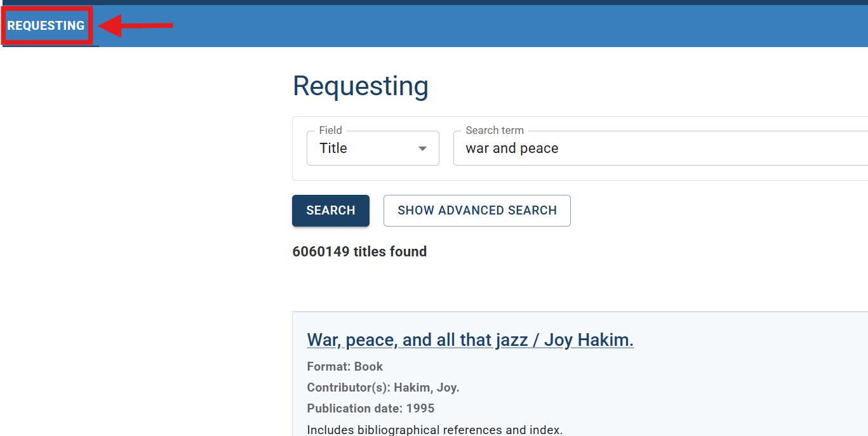Screen dimensions: 868x436
Task: Open 'War, peace, and all that jazz' link
Action: click(470, 340)
